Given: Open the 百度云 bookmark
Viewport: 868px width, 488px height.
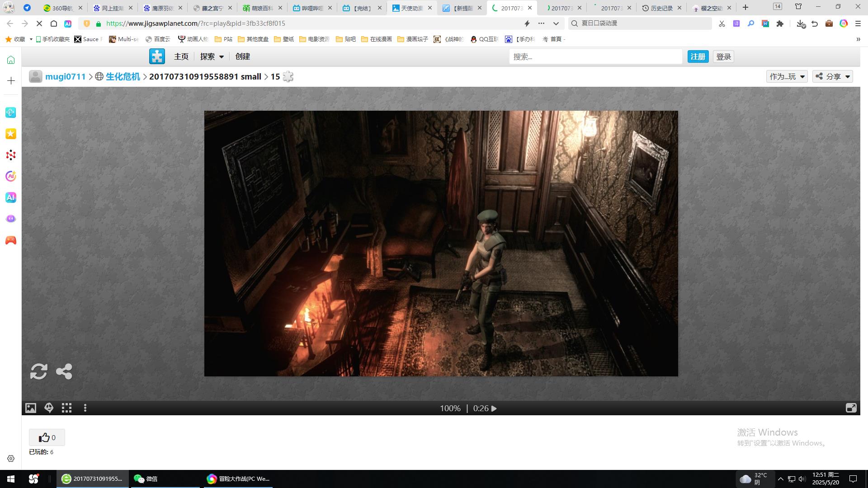Looking at the screenshot, I should 158,39.
